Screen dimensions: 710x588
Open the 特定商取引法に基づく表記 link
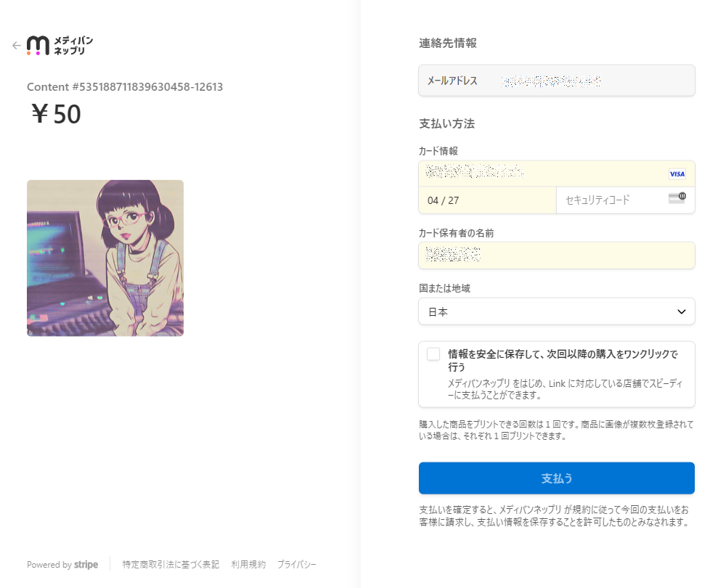pos(171,565)
